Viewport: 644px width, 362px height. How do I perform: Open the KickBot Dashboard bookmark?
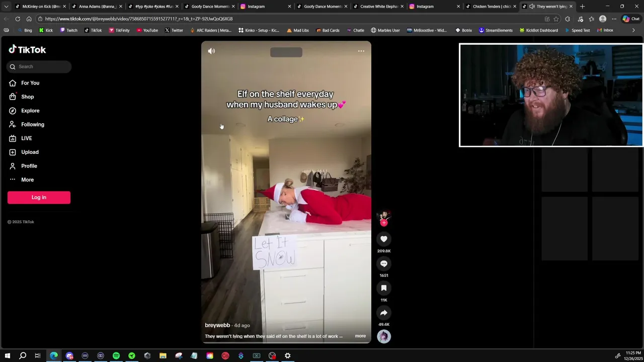(538, 30)
